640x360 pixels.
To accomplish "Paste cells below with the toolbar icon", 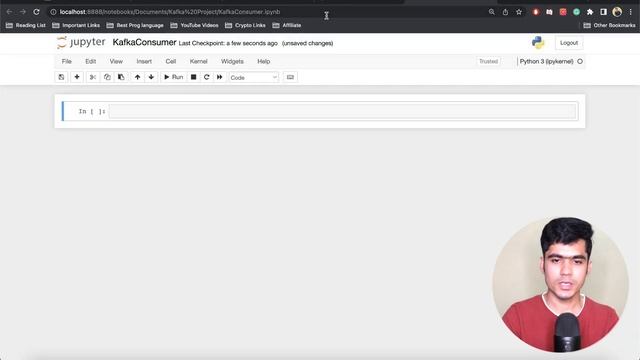I will point(121,77).
